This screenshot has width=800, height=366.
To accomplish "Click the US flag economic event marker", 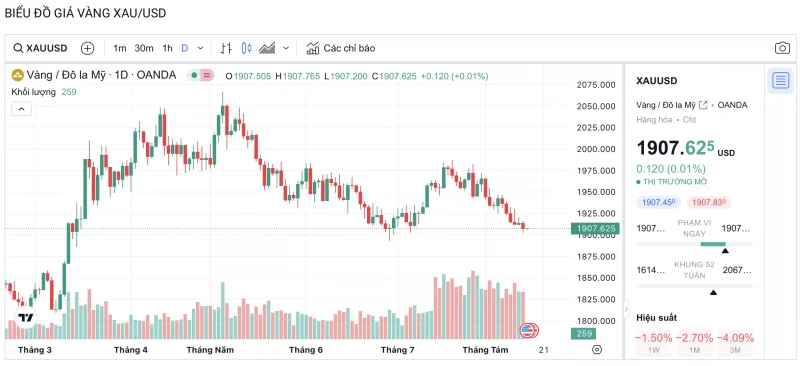I will click(x=529, y=330).
